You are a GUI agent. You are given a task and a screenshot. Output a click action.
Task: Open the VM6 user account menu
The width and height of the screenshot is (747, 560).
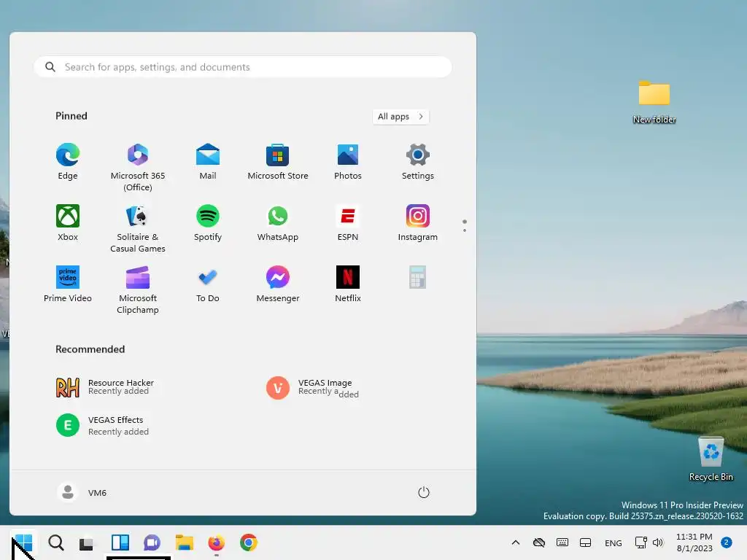82,492
